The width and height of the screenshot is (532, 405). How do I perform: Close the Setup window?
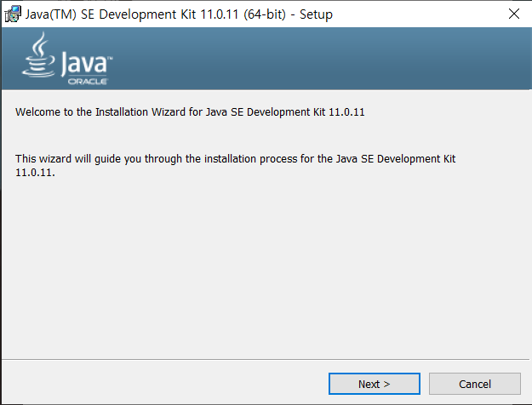coord(514,14)
